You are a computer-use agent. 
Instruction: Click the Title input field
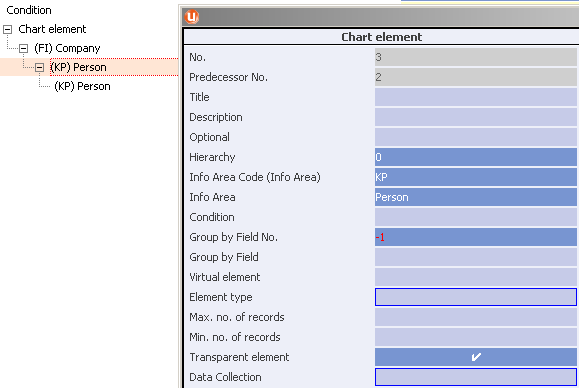(x=476, y=97)
